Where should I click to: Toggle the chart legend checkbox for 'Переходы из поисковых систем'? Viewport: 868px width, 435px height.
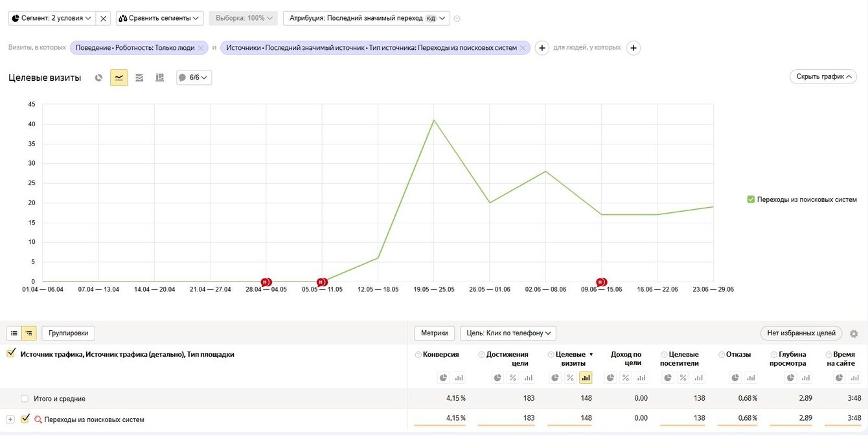pyautogui.click(x=751, y=199)
